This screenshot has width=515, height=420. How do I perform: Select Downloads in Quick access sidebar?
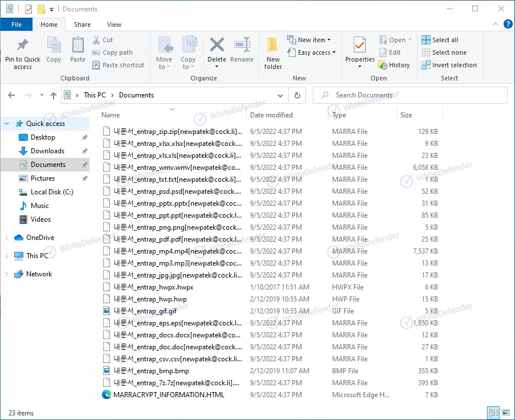tap(47, 151)
